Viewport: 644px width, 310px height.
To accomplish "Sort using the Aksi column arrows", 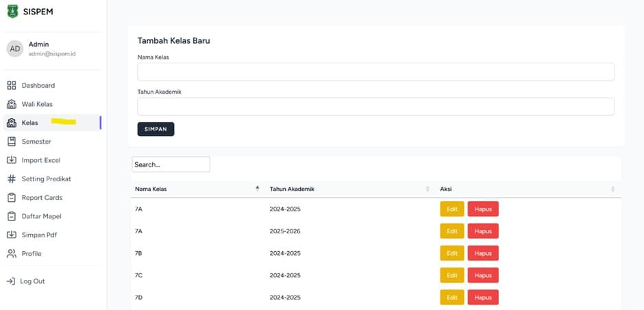I will click(x=612, y=189).
